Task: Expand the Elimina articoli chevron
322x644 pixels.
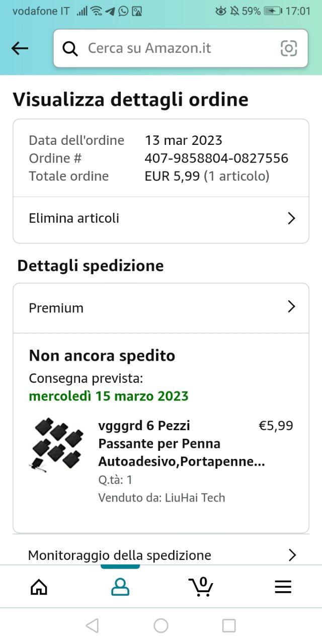Action: click(x=291, y=218)
